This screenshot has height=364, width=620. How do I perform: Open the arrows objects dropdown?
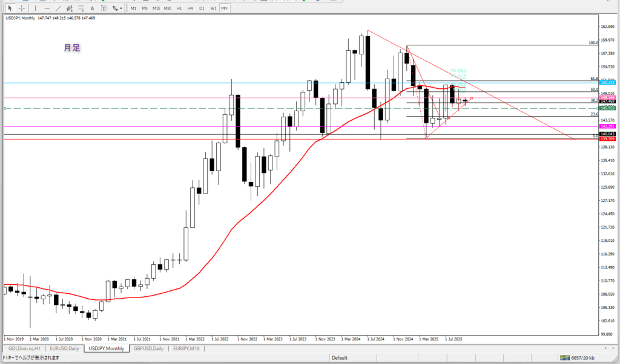[x=116, y=8]
